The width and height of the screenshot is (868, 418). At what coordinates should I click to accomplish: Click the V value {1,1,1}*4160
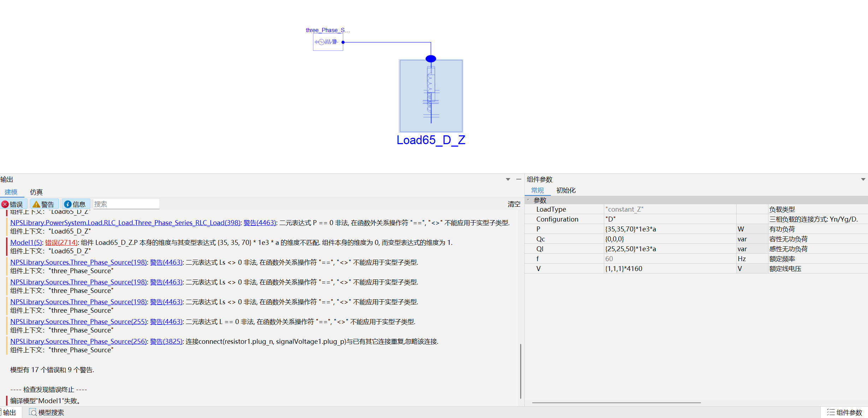tap(670, 269)
